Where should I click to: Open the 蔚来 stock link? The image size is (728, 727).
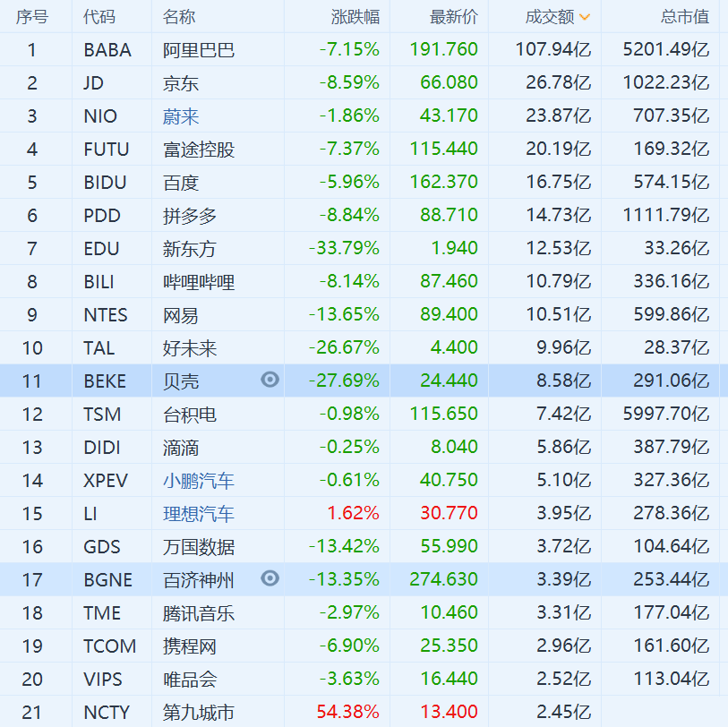click(181, 116)
